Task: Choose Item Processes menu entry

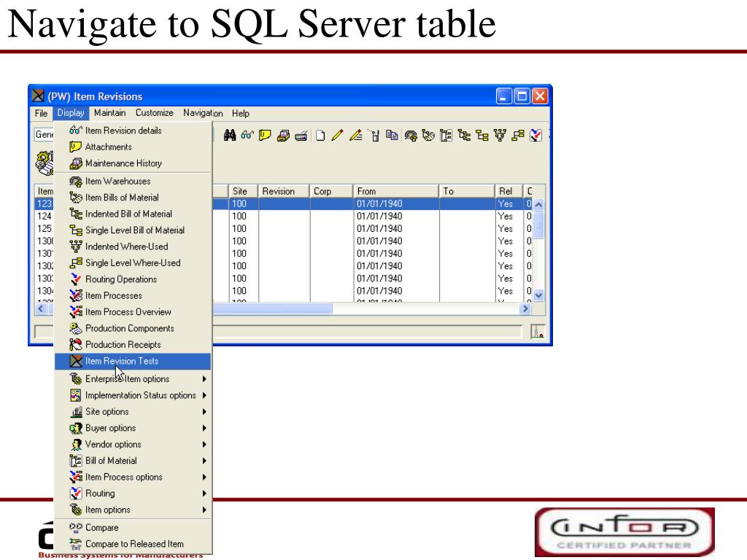Action: pyautogui.click(x=133, y=295)
